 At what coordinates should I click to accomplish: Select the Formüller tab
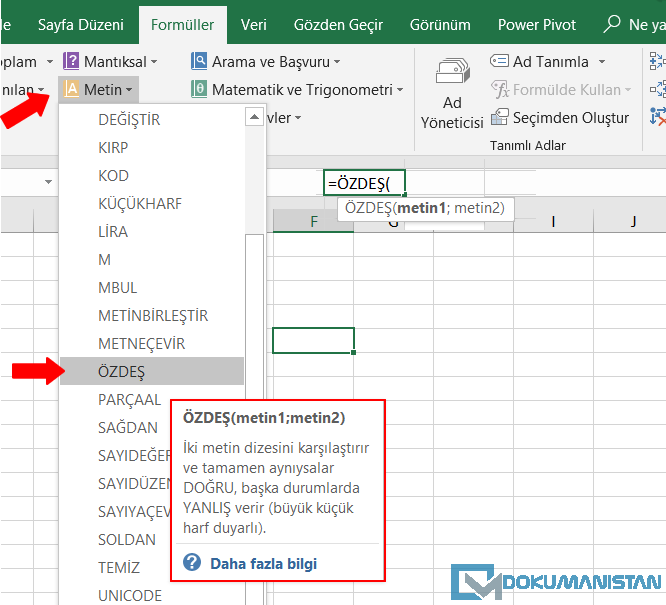pos(183,25)
